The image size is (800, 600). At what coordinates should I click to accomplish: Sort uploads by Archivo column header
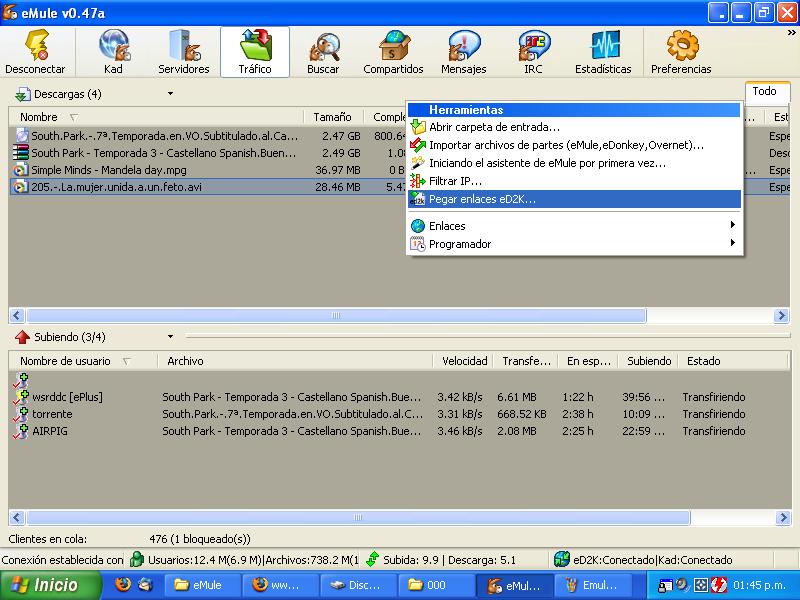(295, 361)
